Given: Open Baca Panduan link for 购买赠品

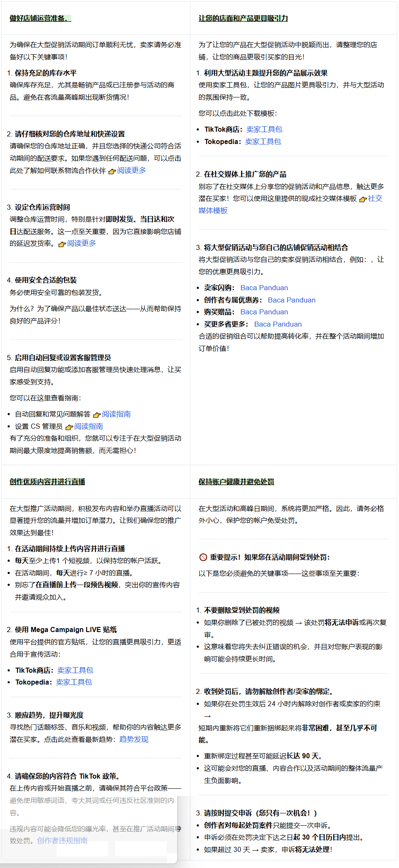Looking at the screenshot, I should [264, 312].
